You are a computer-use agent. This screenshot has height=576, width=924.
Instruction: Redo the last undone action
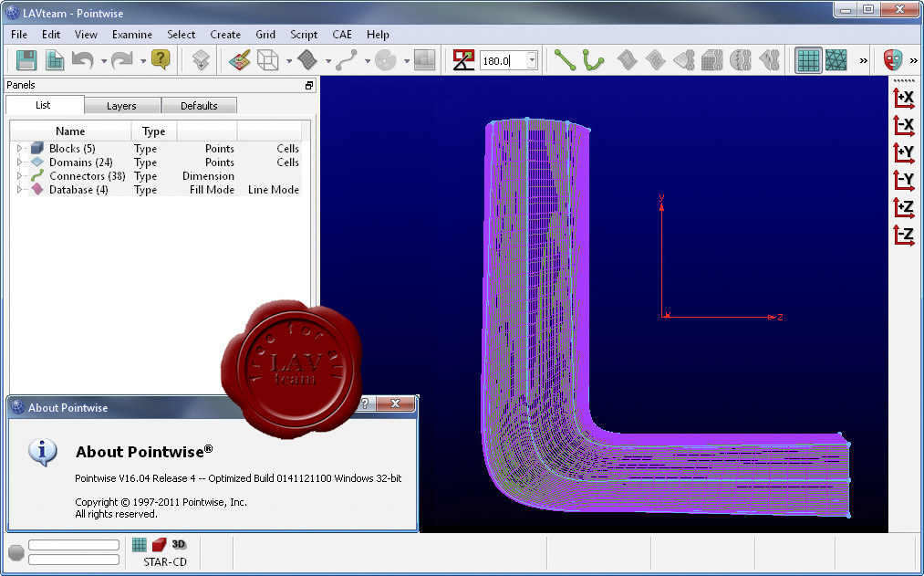click(122, 60)
